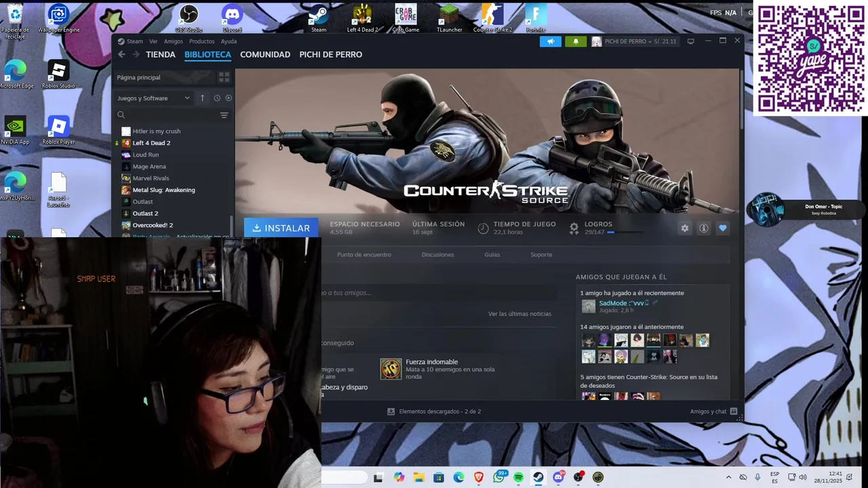868x488 pixels.
Task: Open Productos menu
Action: tap(202, 41)
